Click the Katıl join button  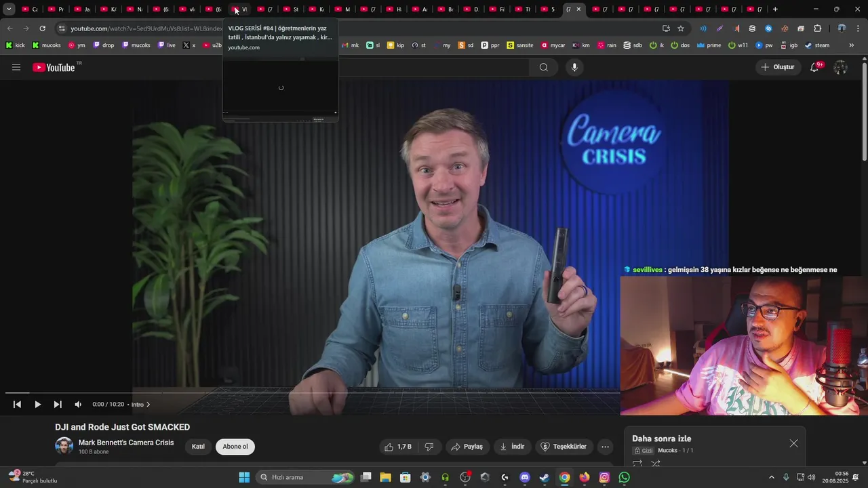pyautogui.click(x=198, y=447)
